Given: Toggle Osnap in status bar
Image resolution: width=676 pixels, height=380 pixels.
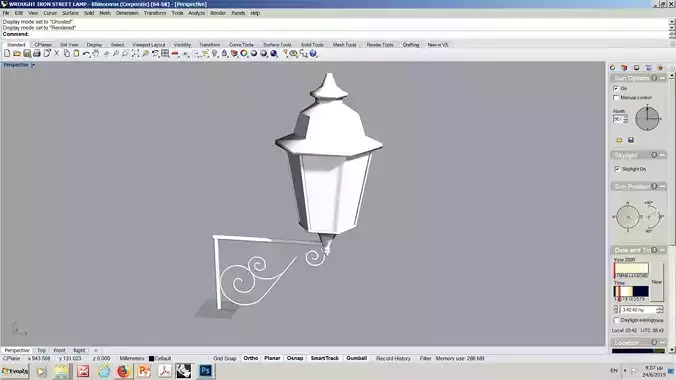Looking at the screenshot, I should pos(295,358).
